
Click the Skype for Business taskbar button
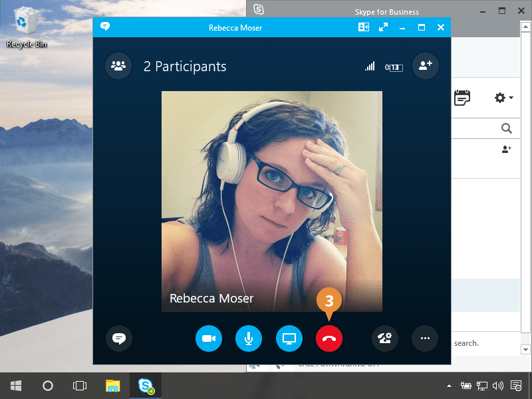(146, 386)
